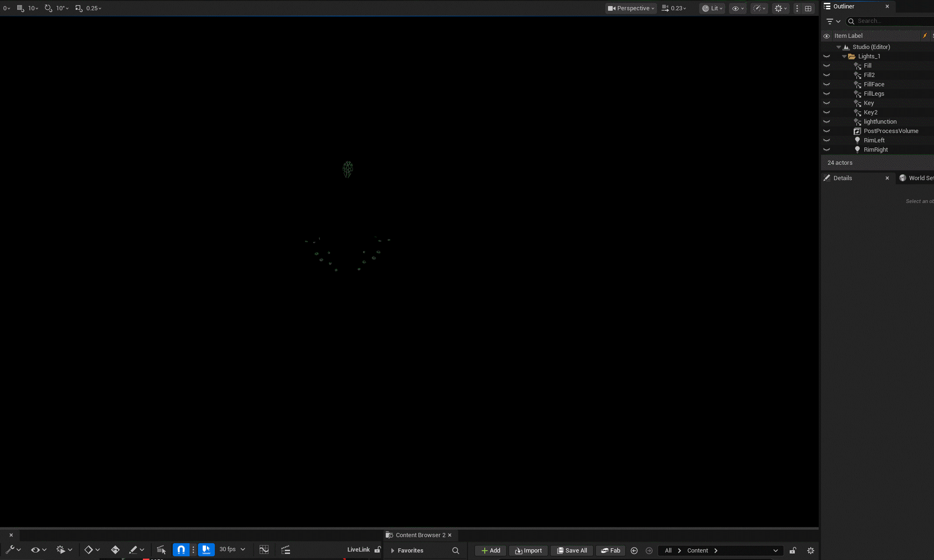
Task: Select the FillLegs row in the Outliner
Action: pos(878,94)
